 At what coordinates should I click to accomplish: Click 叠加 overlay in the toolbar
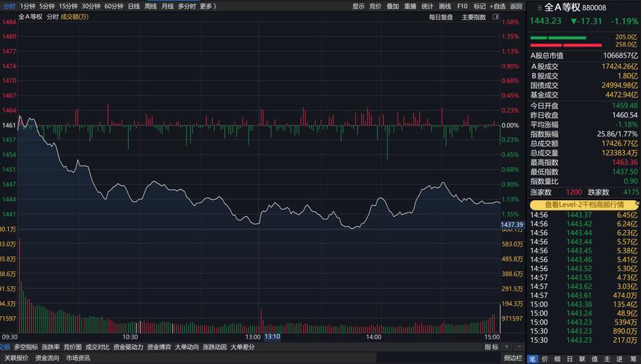tap(393, 6)
